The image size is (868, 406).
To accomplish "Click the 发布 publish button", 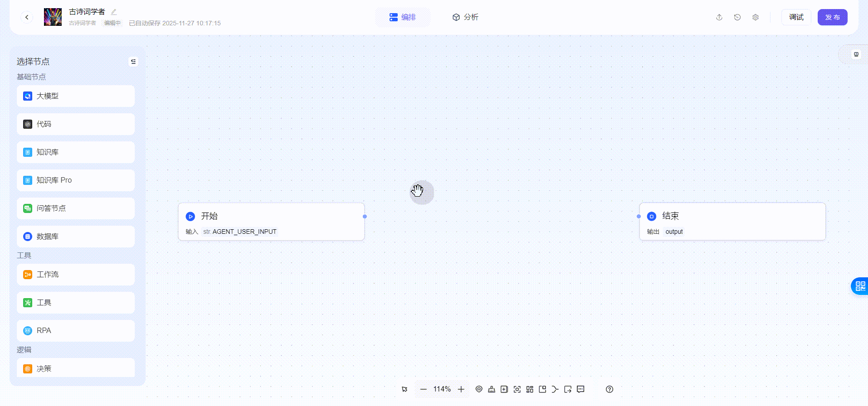I will click(x=832, y=17).
